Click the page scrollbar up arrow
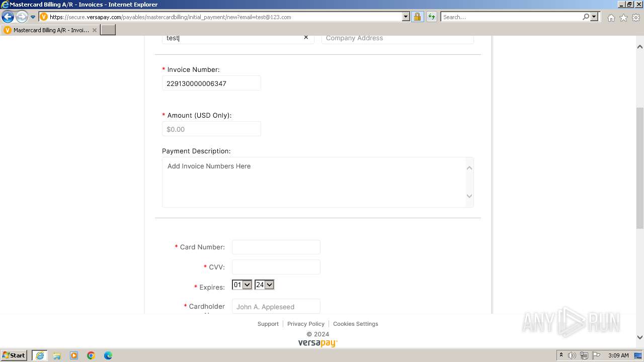Screen dimensions: 644x362 (x=640, y=47)
